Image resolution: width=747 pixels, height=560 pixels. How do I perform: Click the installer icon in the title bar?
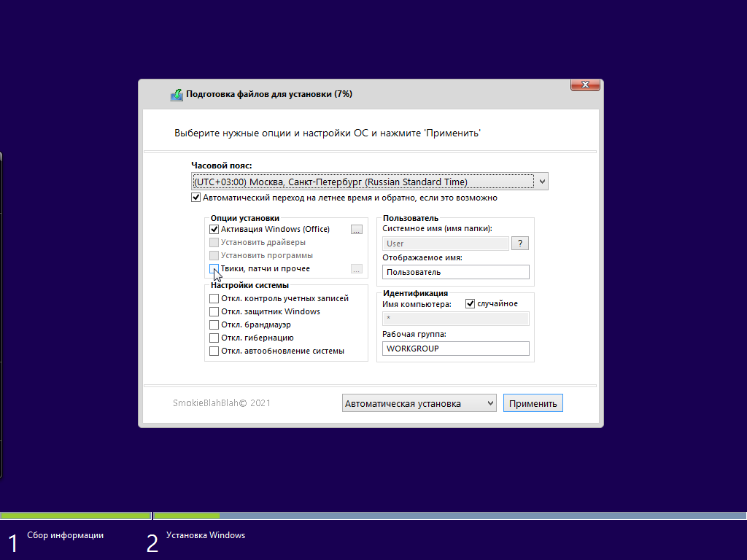pos(177,95)
